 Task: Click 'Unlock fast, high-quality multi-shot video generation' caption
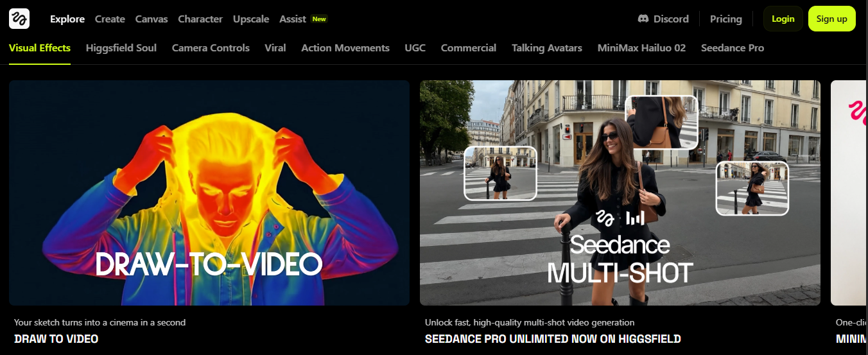[530, 322]
